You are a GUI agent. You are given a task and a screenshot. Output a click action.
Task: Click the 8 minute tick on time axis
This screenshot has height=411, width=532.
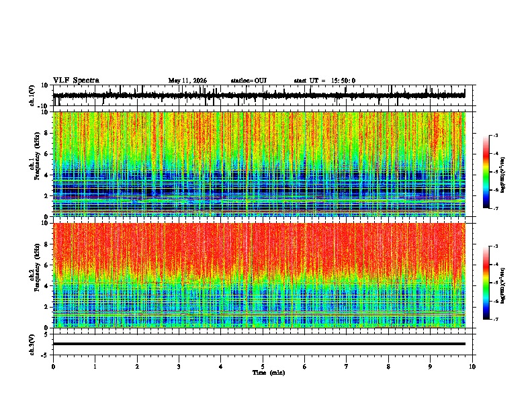point(388,367)
